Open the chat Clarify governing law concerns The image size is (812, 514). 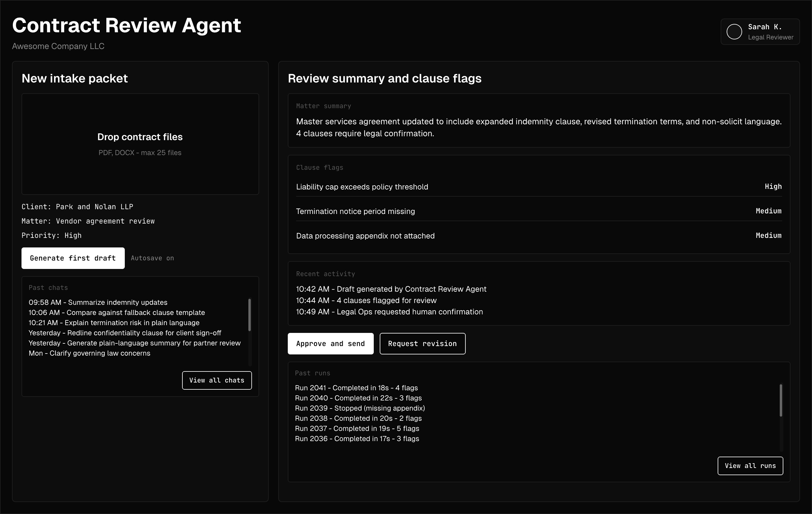click(89, 353)
